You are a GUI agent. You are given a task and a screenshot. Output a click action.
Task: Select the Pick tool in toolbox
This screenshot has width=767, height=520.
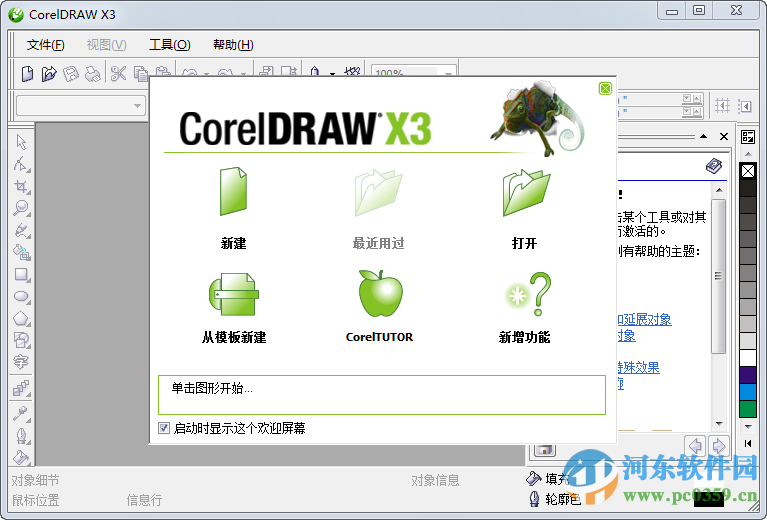coord(21,142)
